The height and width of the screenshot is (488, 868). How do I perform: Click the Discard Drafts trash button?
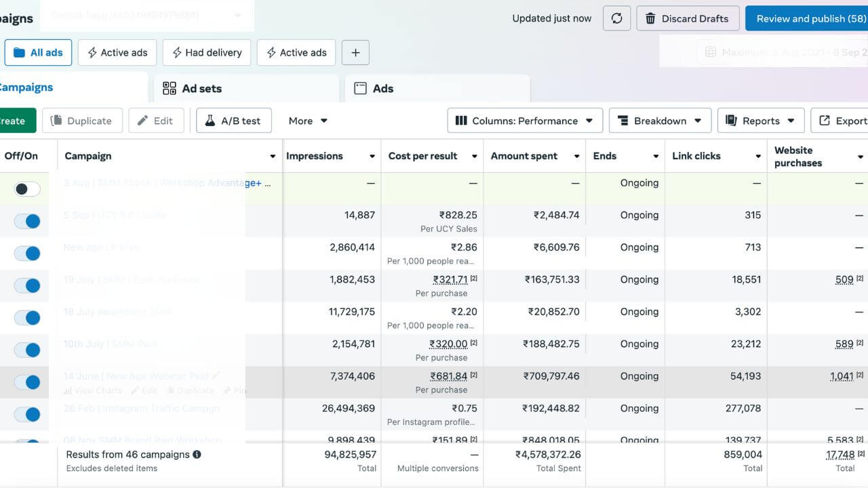pyautogui.click(x=687, y=18)
